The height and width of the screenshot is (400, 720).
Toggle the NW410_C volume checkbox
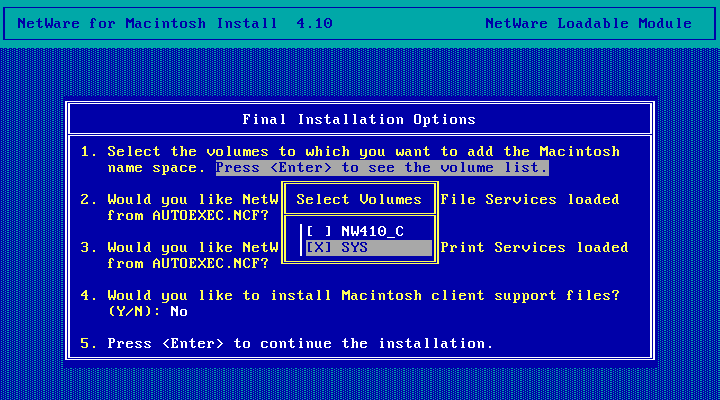click(x=319, y=231)
